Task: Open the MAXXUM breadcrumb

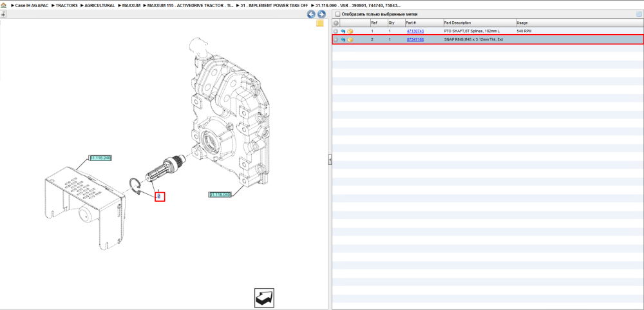Action: click(131, 5)
